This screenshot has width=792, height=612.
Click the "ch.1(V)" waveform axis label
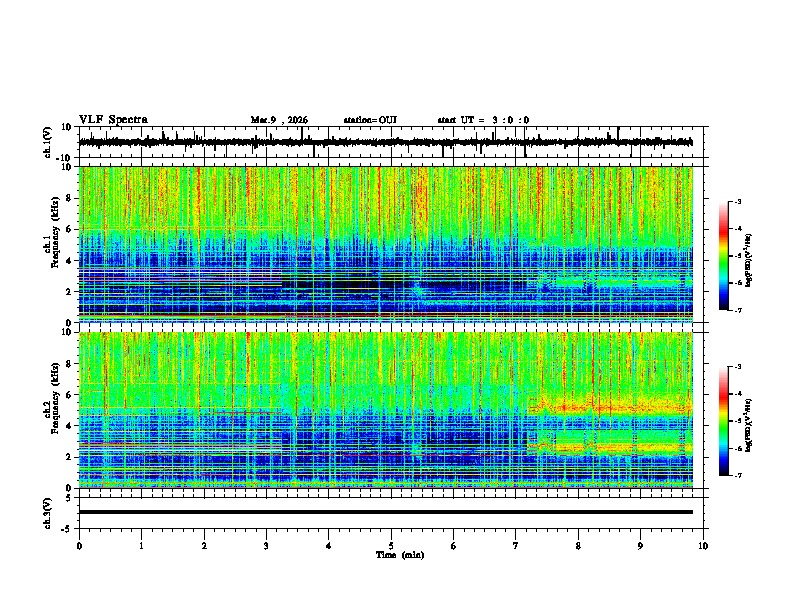tap(48, 142)
